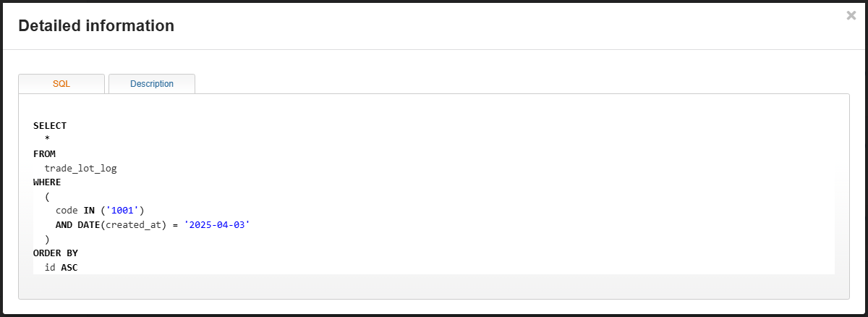Click the code column name

coord(67,211)
